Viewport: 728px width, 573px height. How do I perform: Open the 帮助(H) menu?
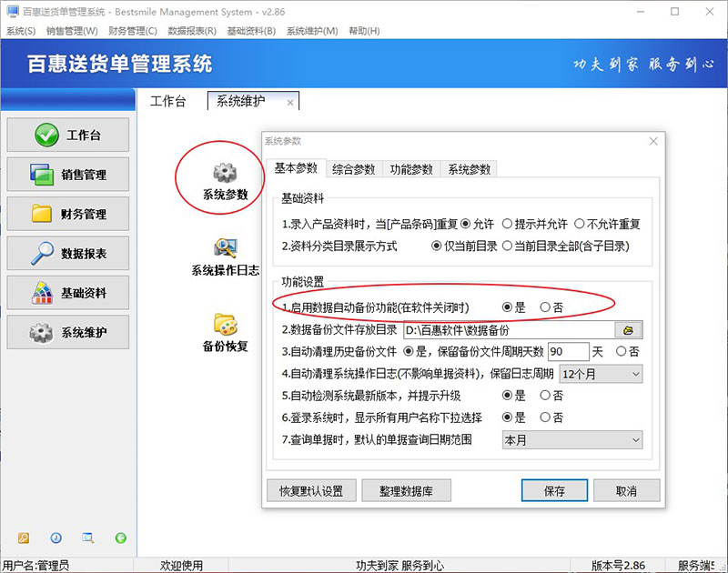(365, 31)
